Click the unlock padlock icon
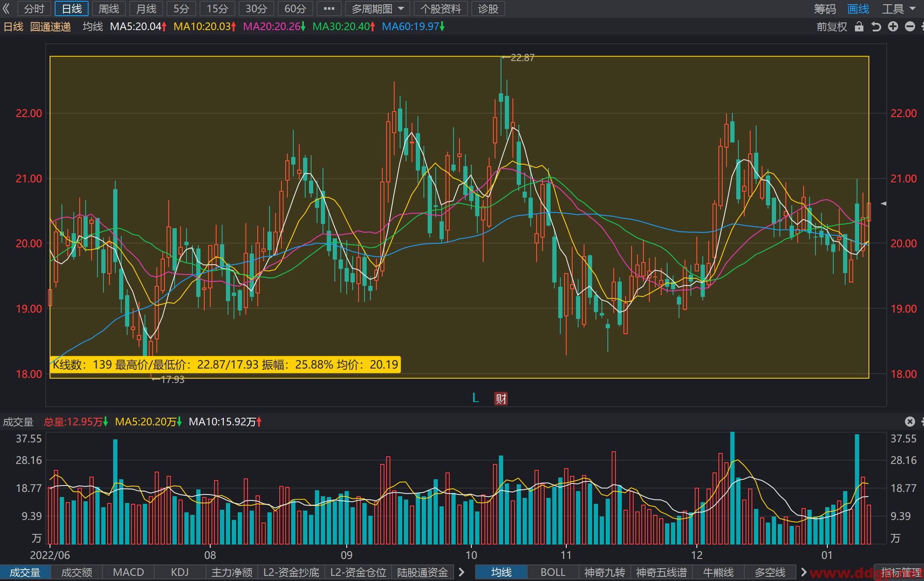 (859, 27)
